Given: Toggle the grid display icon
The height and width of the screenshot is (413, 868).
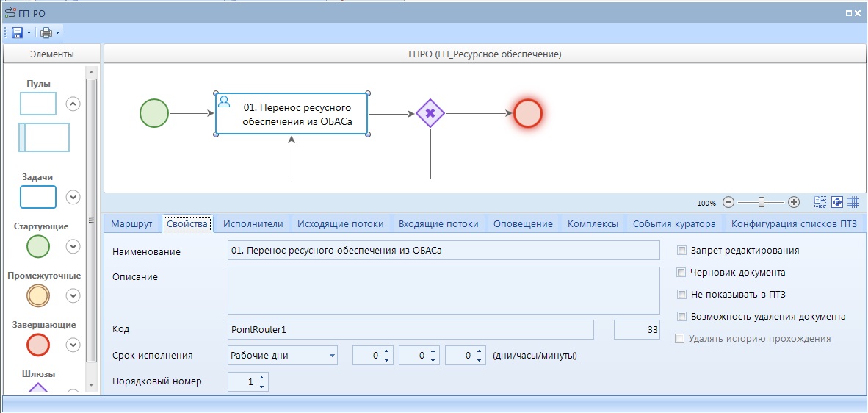Looking at the screenshot, I should [853, 202].
